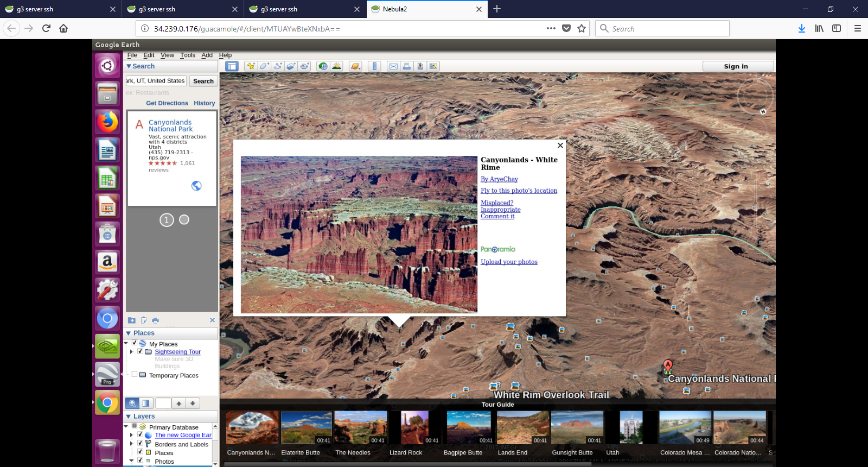
Task: Check the Temporary Places checkbox
Action: [x=135, y=374]
